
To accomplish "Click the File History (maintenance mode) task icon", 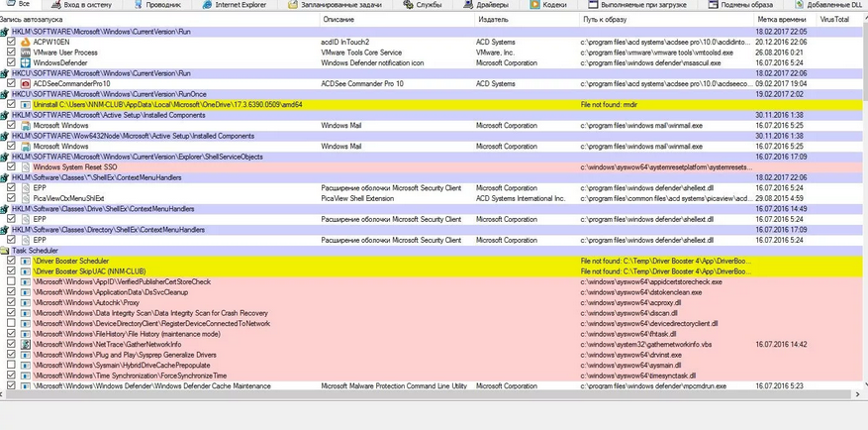I will click(x=25, y=334).
